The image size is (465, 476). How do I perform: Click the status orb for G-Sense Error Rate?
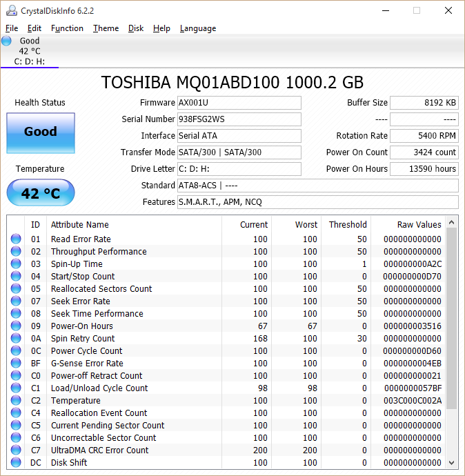click(16, 363)
